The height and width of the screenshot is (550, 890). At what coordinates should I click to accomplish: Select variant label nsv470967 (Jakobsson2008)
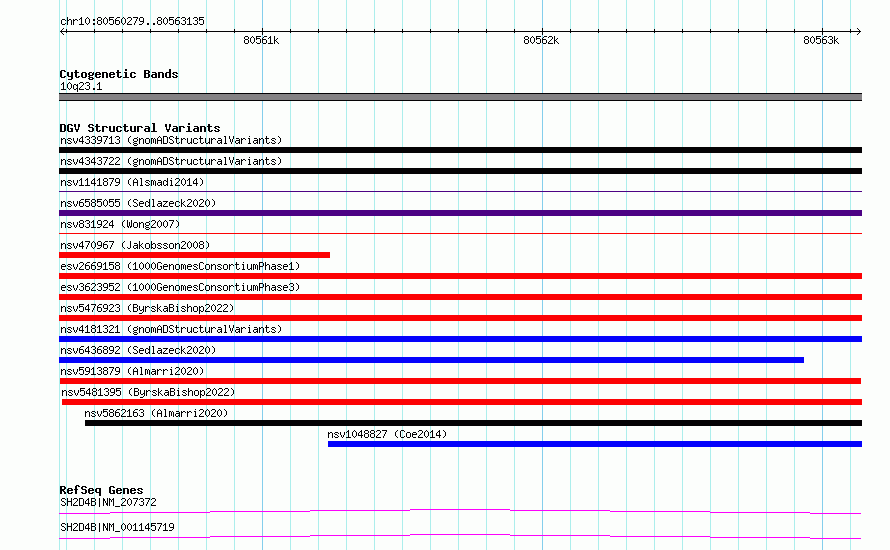[x=135, y=245]
